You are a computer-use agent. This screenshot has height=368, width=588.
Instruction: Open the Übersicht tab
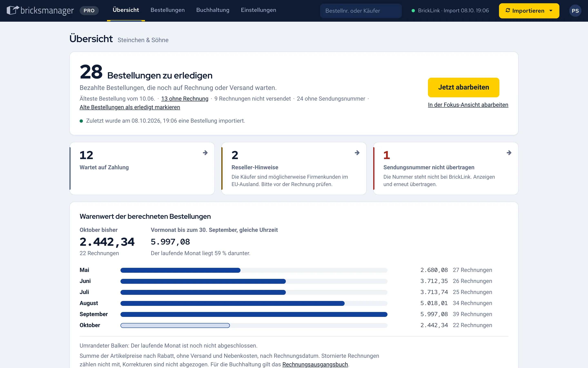[x=126, y=10]
